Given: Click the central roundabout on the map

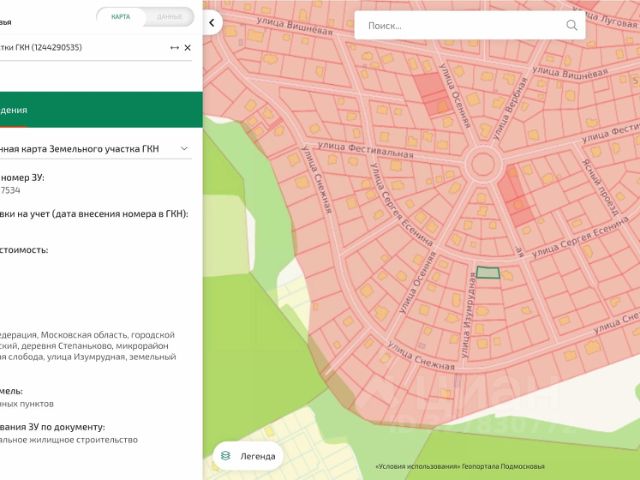Looking at the screenshot, I should 483,165.
